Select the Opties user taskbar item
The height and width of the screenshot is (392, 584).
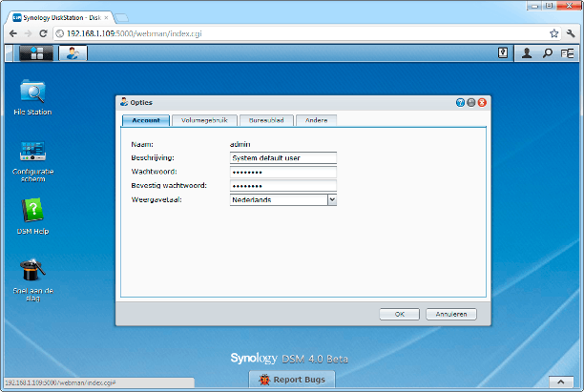tap(73, 53)
